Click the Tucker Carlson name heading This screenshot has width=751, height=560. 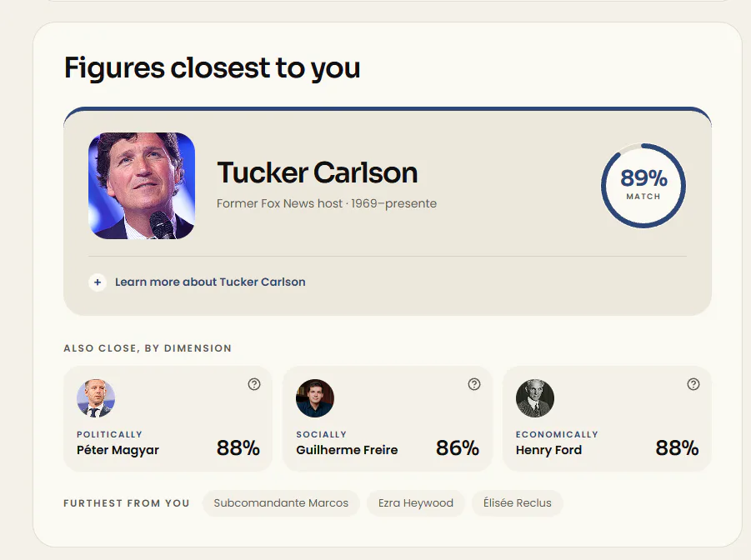[x=317, y=172]
